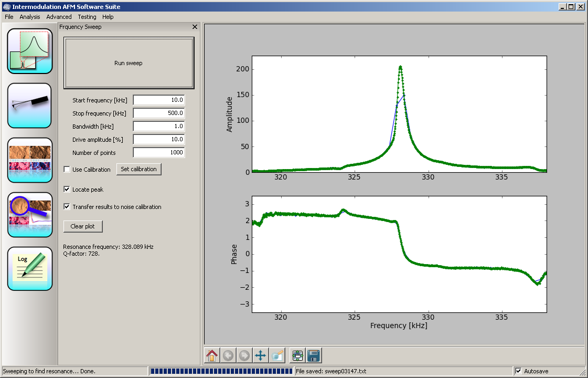588x378 pixels.
Task: Click the 'Stop frequency [kHz]' label
Action: (99, 113)
